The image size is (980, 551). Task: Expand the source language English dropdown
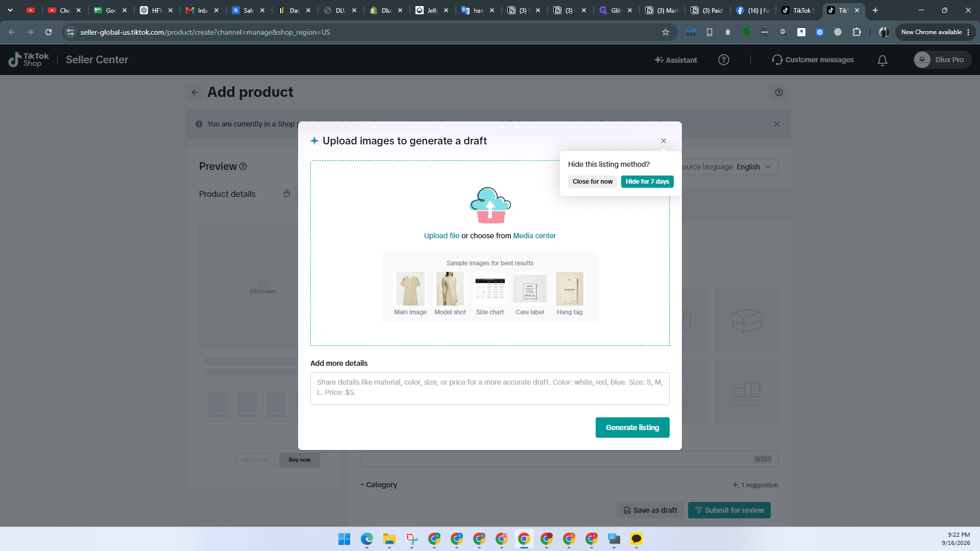click(x=754, y=167)
